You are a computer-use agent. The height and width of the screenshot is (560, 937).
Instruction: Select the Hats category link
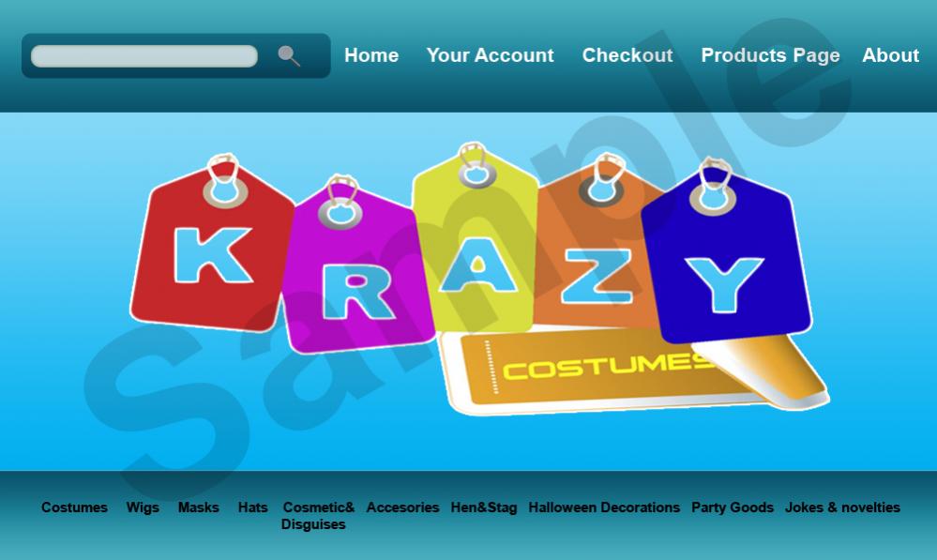pyautogui.click(x=253, y=507)
